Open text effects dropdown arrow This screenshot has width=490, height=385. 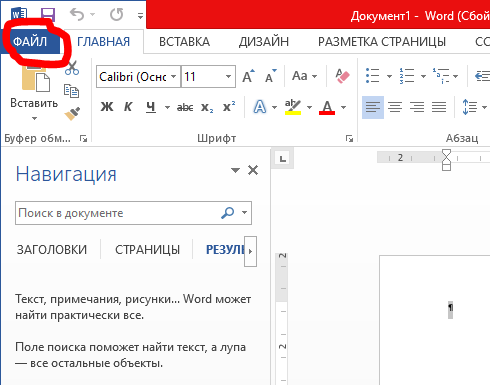pos(274,108)
